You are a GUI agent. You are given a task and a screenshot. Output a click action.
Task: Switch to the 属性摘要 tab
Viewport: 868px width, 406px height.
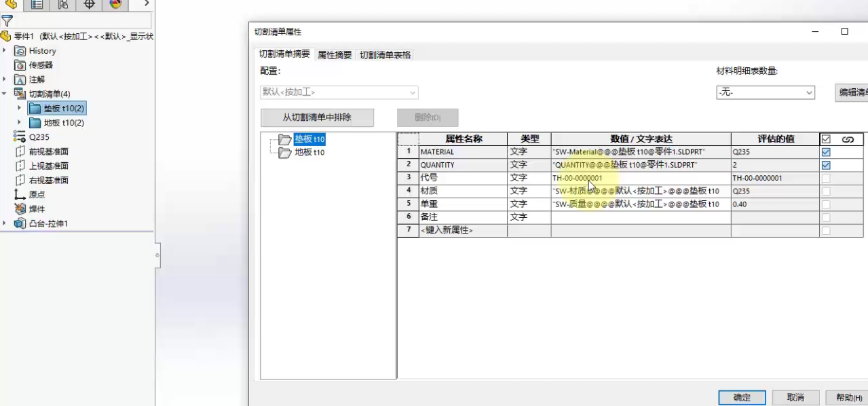(x=334, y=54)
